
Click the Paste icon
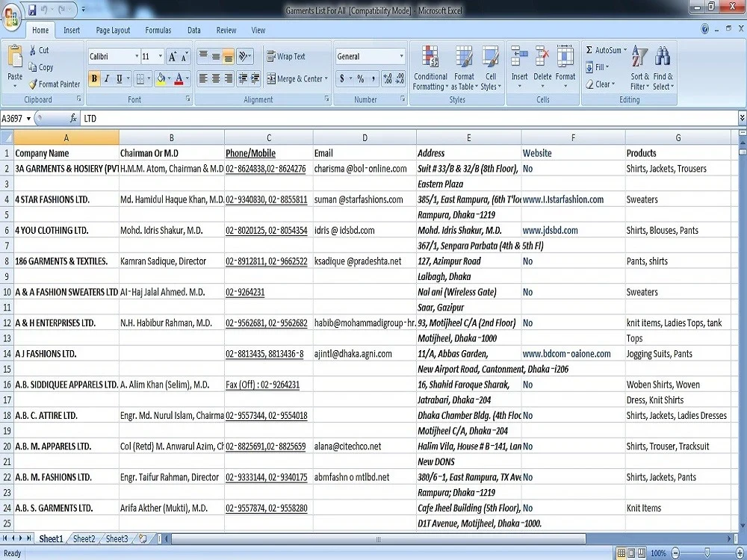coord(15,57)
